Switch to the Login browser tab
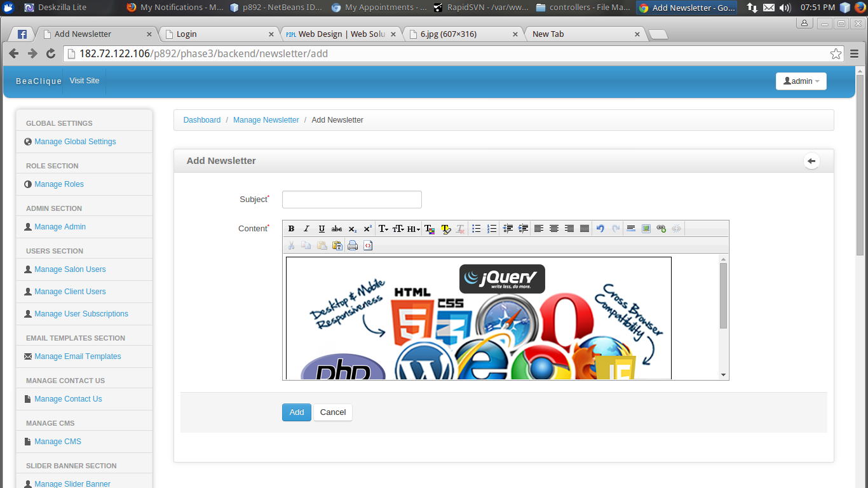 [219, 34]
